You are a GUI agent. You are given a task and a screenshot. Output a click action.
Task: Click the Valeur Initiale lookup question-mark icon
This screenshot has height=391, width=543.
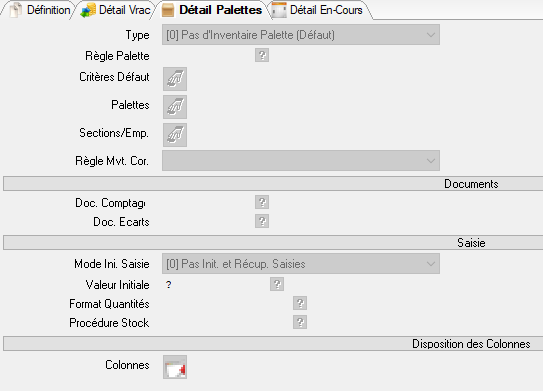277,284
